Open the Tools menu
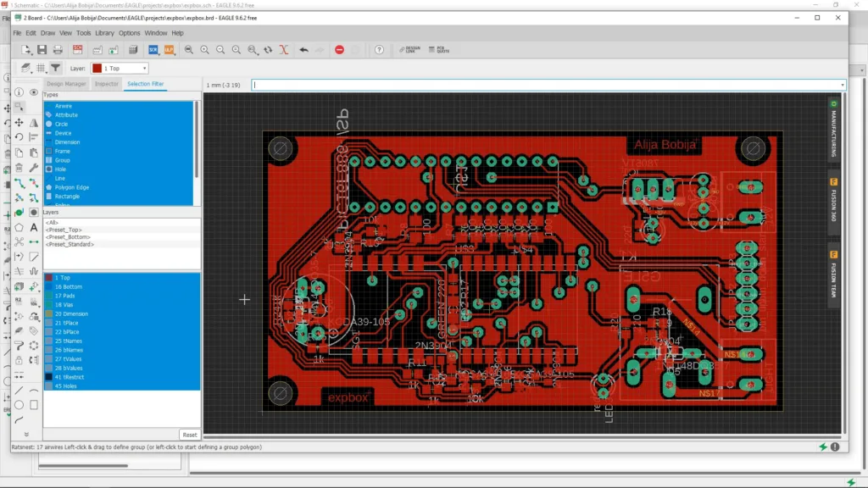Viewport: 868px width, 488px height. (x=84, y=33)
